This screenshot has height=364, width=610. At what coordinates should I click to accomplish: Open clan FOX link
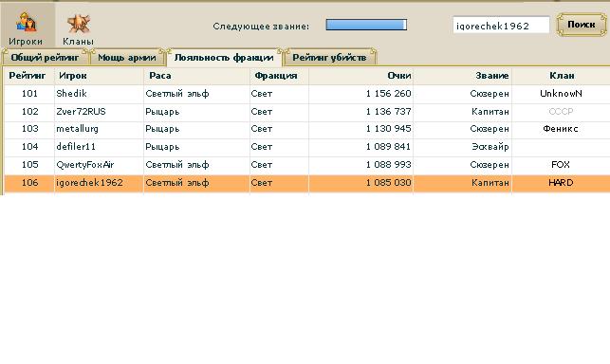[561, 165]
